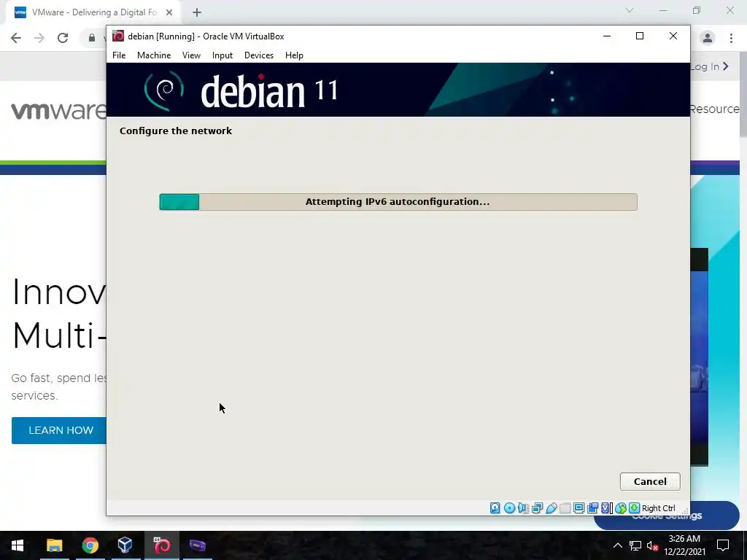Show hidden system tray icons
The height and width of the screenshot is (560, 747).
click(617, 545)
